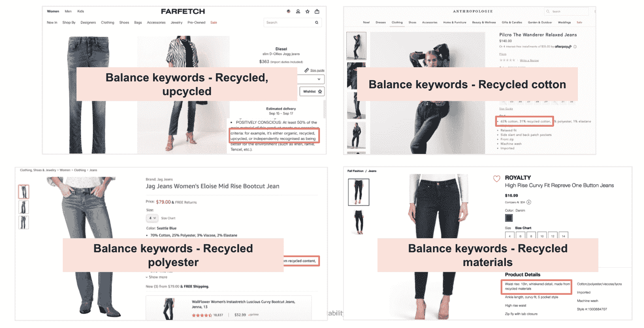Click Afterpay info icon on Anthropologie

pos(575,47)
